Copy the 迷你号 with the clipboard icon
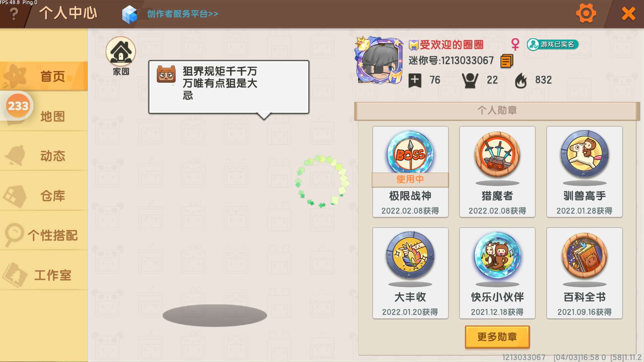Screen dimensions: 644x362 tap(506, 61)
